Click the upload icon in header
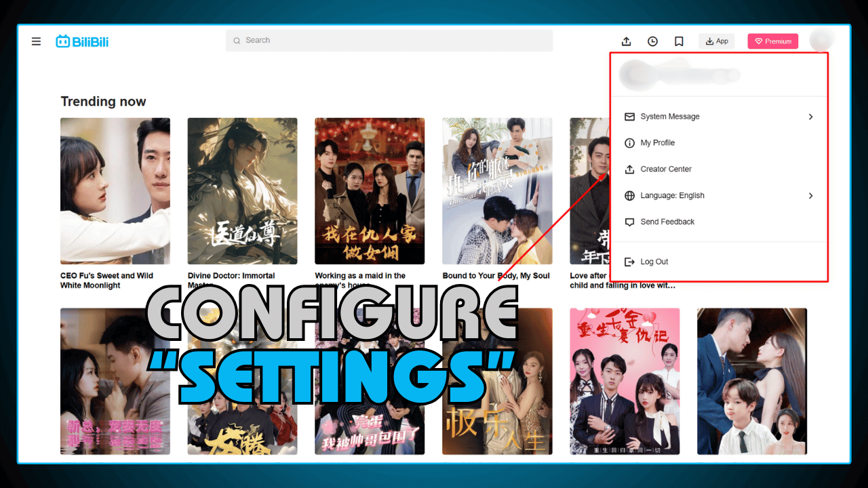The width and height of the screenshot is (868, 488). [626, 41]
